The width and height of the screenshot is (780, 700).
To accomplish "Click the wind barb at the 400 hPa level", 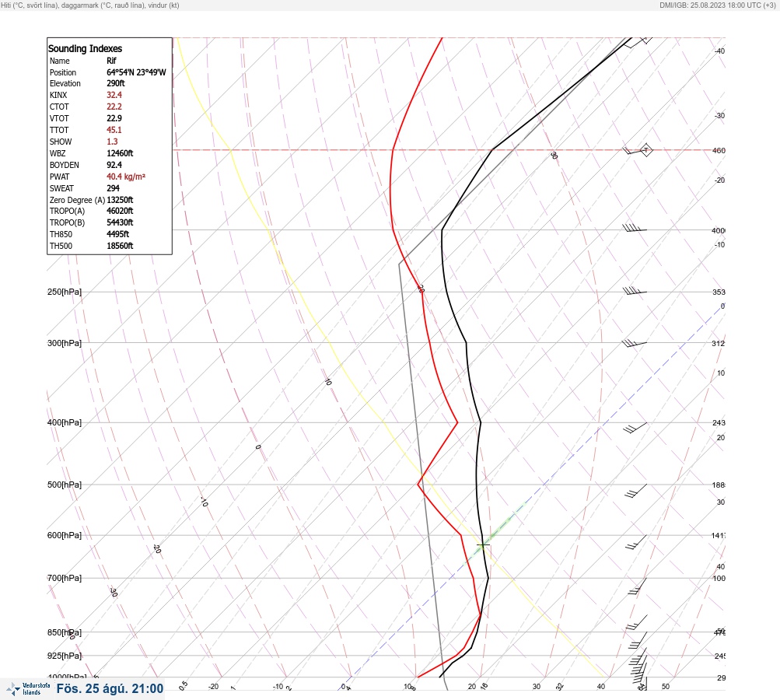I will coord(635,427).
